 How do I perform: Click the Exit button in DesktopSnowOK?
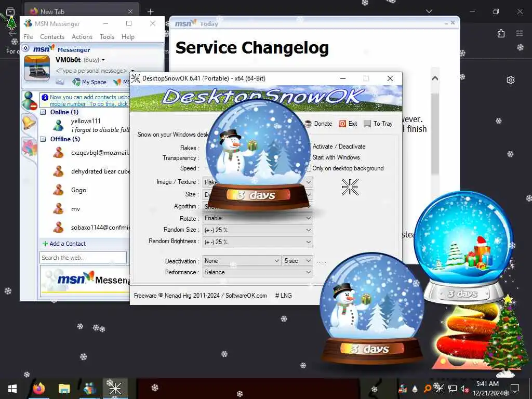point(348,124)
